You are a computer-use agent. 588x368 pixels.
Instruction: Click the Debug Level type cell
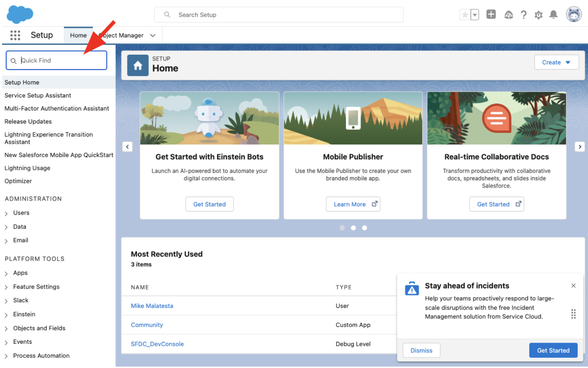(x=353, y=344)
